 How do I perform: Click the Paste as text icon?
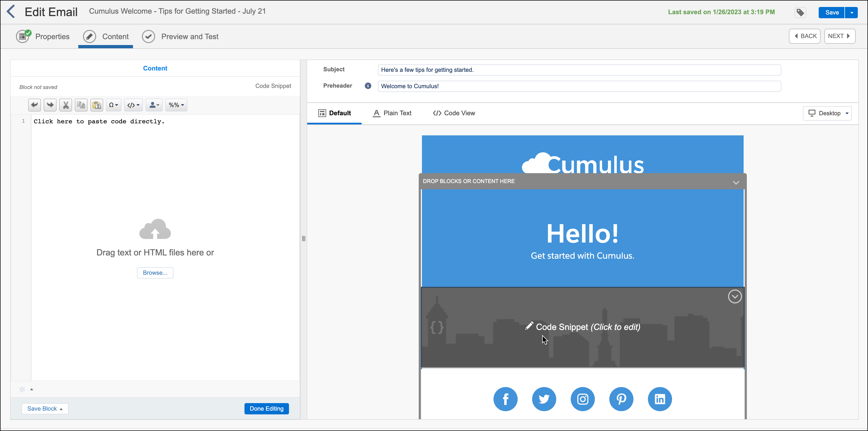pyautogui.click(x=97, y=105)
